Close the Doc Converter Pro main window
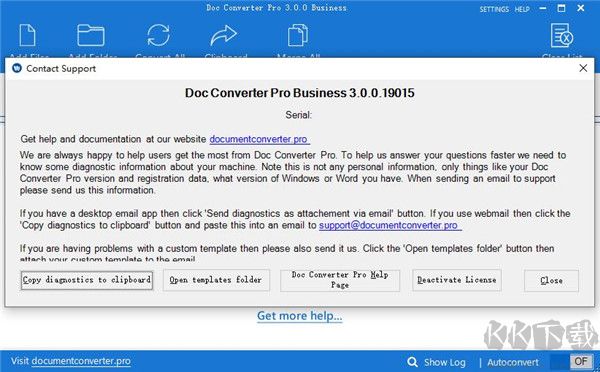Screen dimensions: 600x372 coord(581,8)
